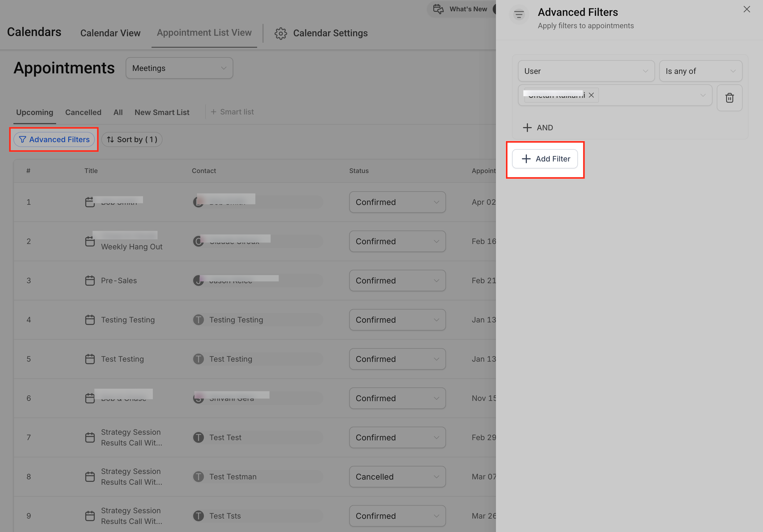Open the User filter field dropdown
763x532 pixels.
(586, 71)
